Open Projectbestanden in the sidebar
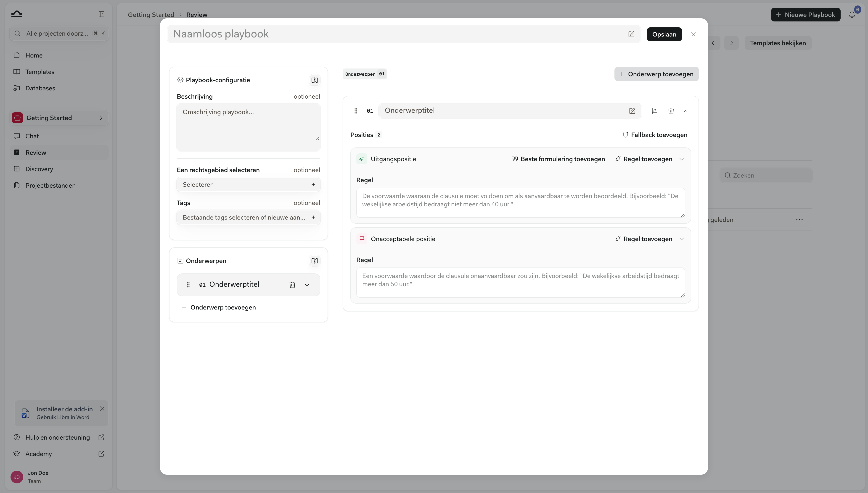 pyautogui.click(x=59, y=185)
